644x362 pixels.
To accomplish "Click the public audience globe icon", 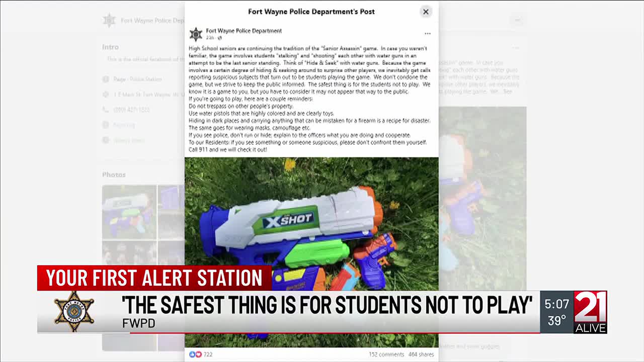I will 219,38.
